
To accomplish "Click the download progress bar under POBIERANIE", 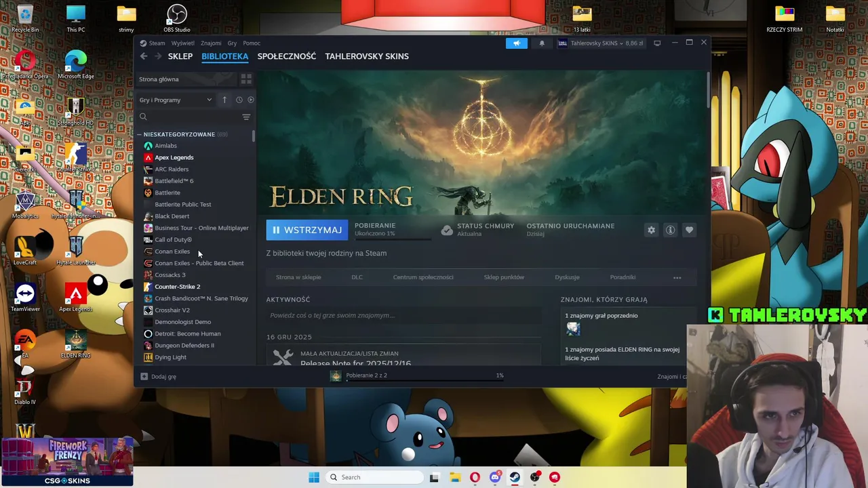I will tap(393, 239).
